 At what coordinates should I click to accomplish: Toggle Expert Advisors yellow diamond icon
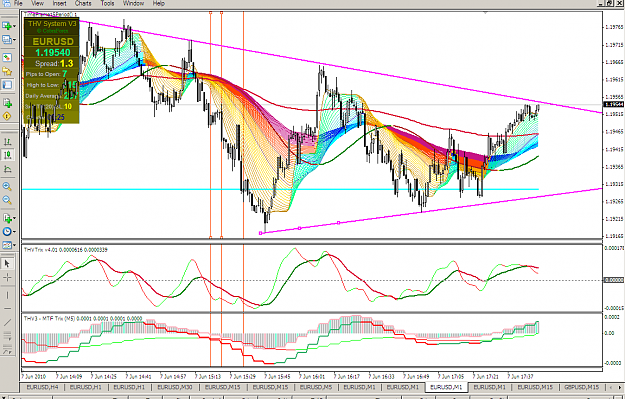pyautogui.click(x=7, y=116)
